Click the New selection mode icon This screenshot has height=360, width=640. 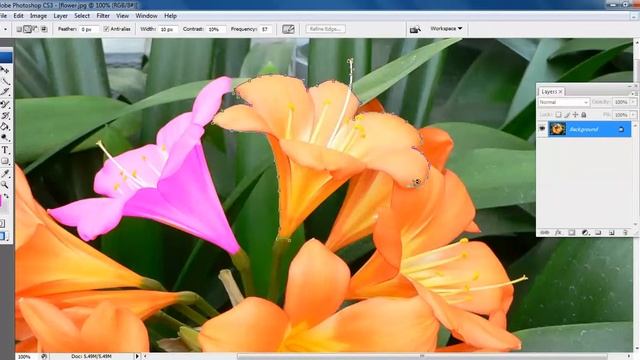click(x=19, y=29)
